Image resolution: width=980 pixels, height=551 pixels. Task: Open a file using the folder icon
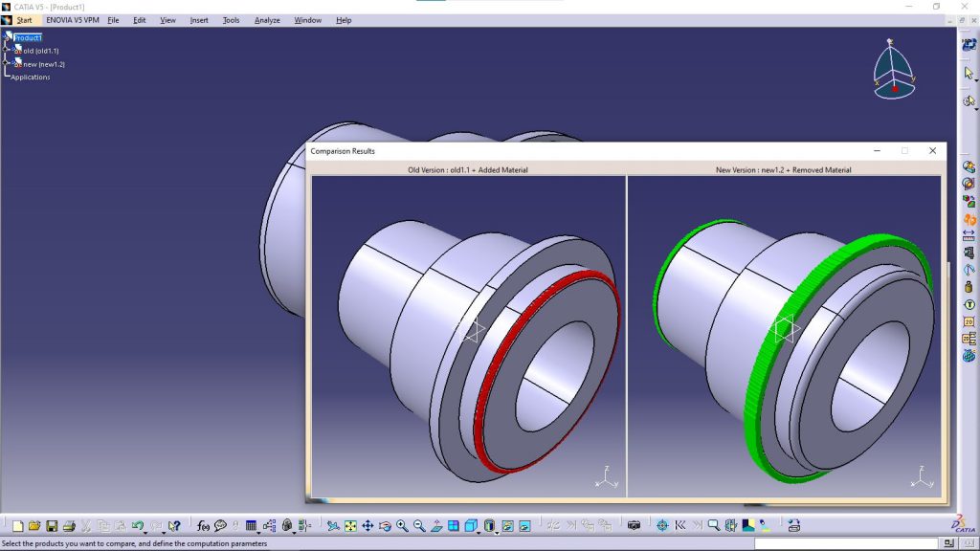(34, 526)
